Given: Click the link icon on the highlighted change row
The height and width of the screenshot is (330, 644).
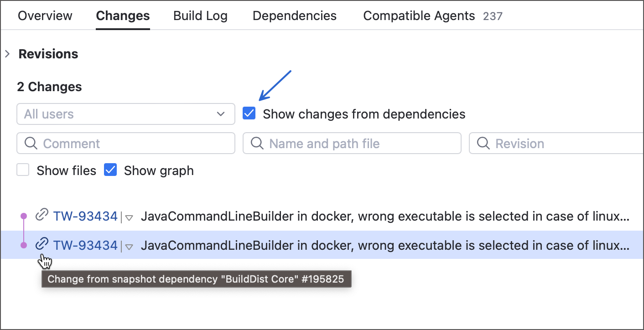Looking at the screenshot, I should [42, 245].
